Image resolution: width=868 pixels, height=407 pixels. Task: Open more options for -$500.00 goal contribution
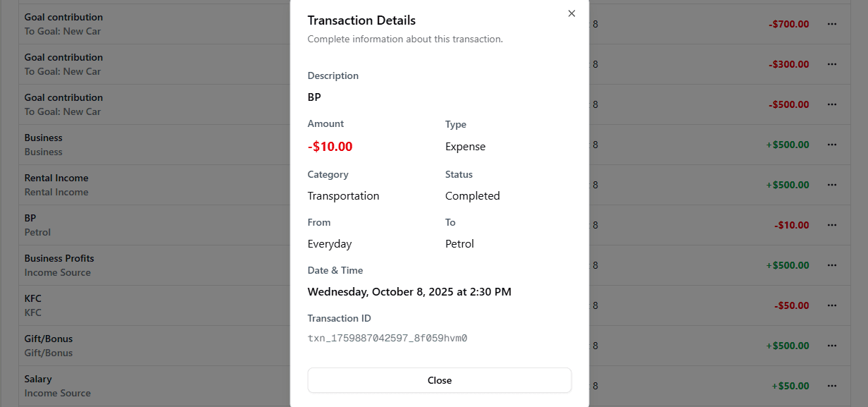(x=832, y=104)
